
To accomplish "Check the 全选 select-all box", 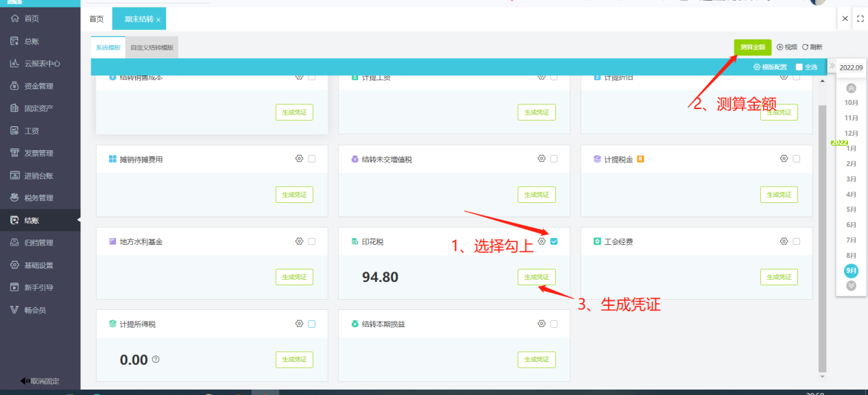I will pyautogui.click(x=799, y=67).
